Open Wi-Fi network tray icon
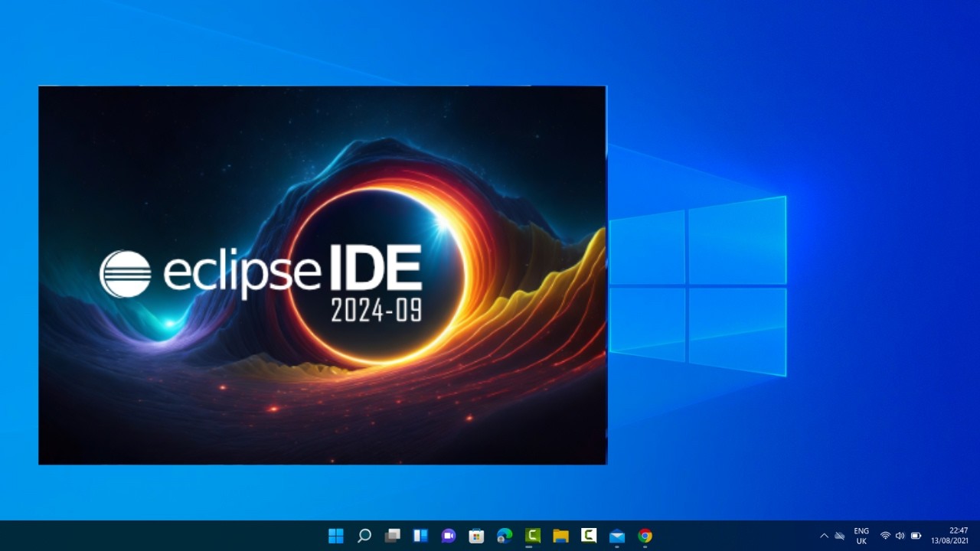Image resolution: width=980 pixels, height=551 pixels. pyautogui.click(x=885, y=536)
